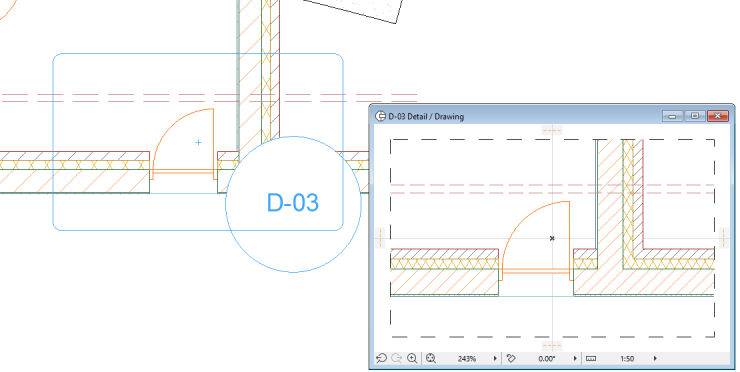The width and height of the screenshot is (740, 372).
Task: Click the Increase Zoom magnifier icon
Action: [x=412, y=358]
